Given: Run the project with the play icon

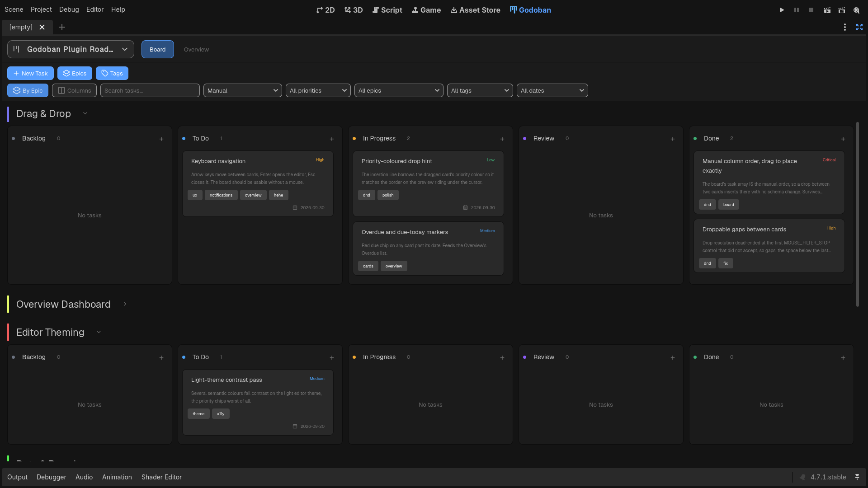Looking at the screenshot, I should tap(782, 10).
